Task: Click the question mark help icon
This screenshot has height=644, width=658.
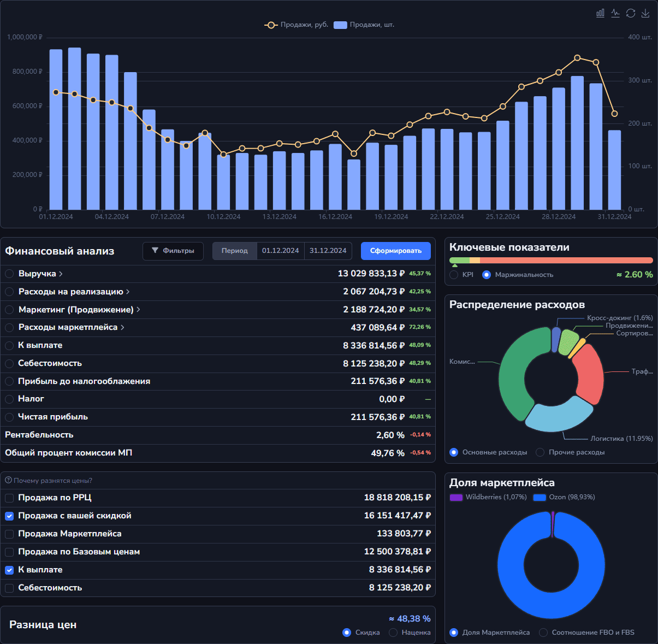Action: (x=8, y=480)
